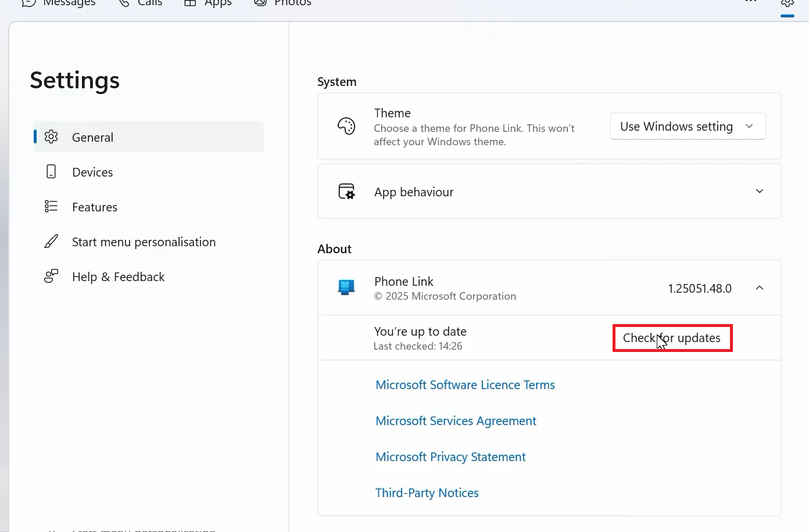Click the About section heading
The image size is (809, 532).
pyautogui.click(x=334, y=249)
